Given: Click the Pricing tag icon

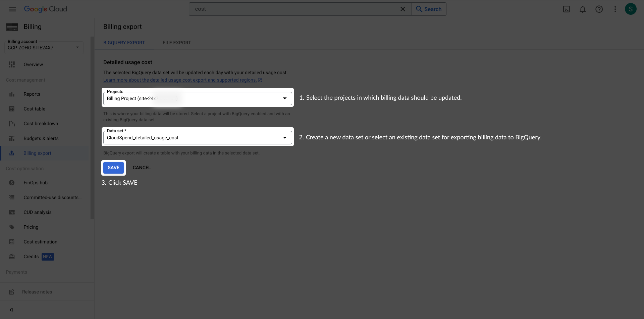Looking at the screenshot, I should point(12,227).
